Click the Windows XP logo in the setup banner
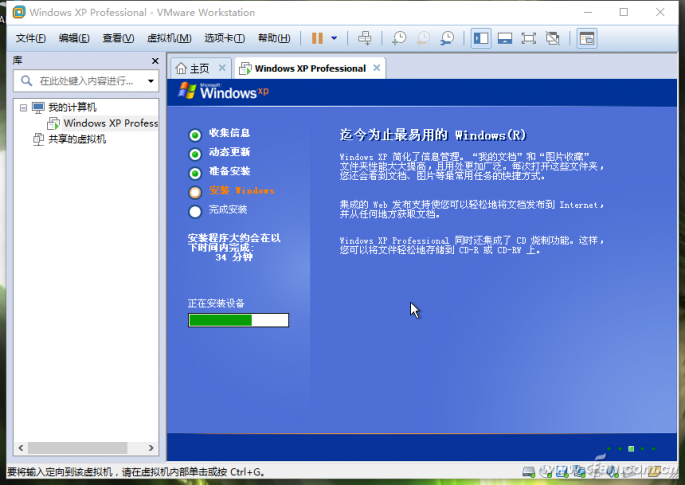 (223, 91)
